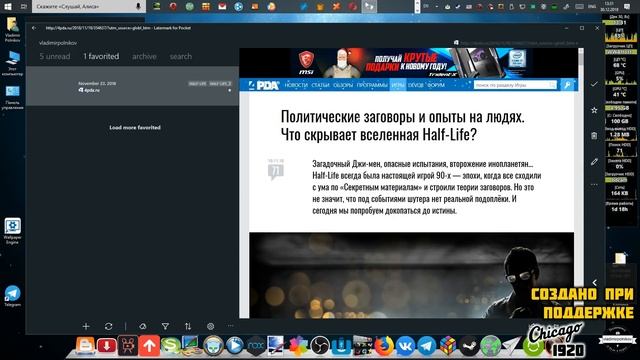Open the Обзоры menu on 4PDA
The height and width of the screenshot is (360, 640).
pos(343,85)
